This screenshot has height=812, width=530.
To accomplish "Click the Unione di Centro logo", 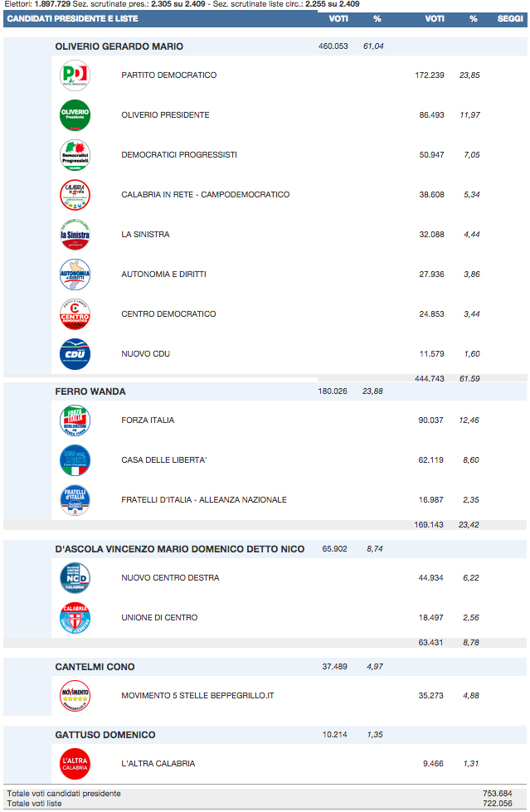I will tap(75, 618).
